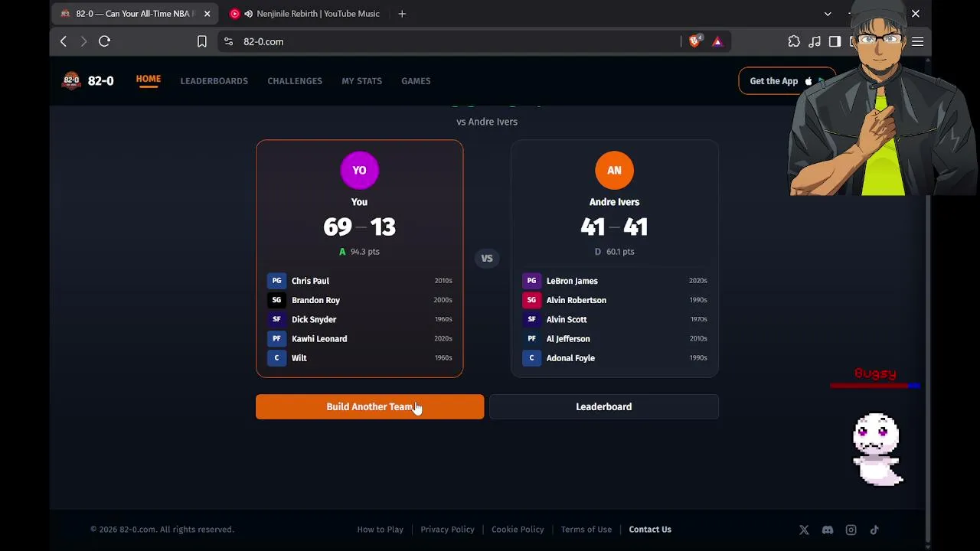
Task: Click the VS badge between team cards
Action: coord(487,259)
